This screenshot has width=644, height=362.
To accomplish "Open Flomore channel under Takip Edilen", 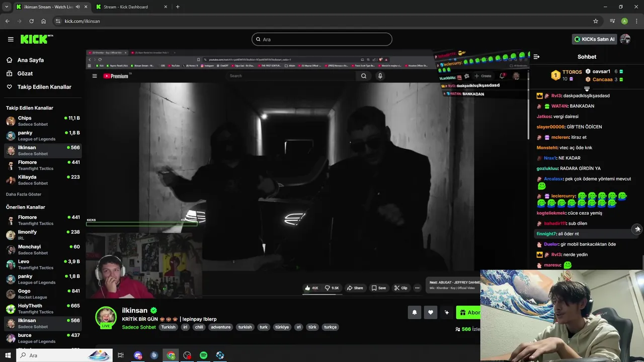I will (43, 165).
